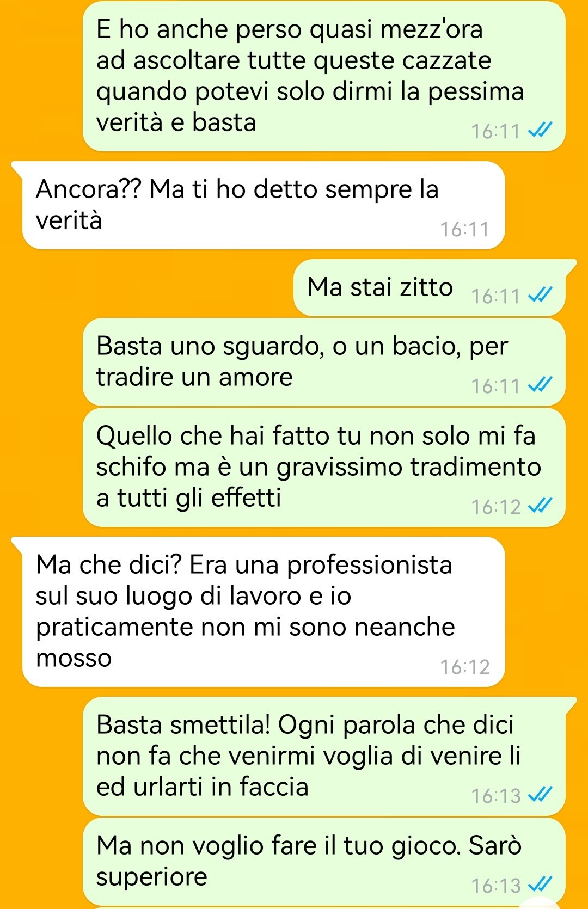Viewport: 588px width, 909px height.
Task: Tap the read-receipt ticks on "Ma stai zitto"
Action: [541, 295]
